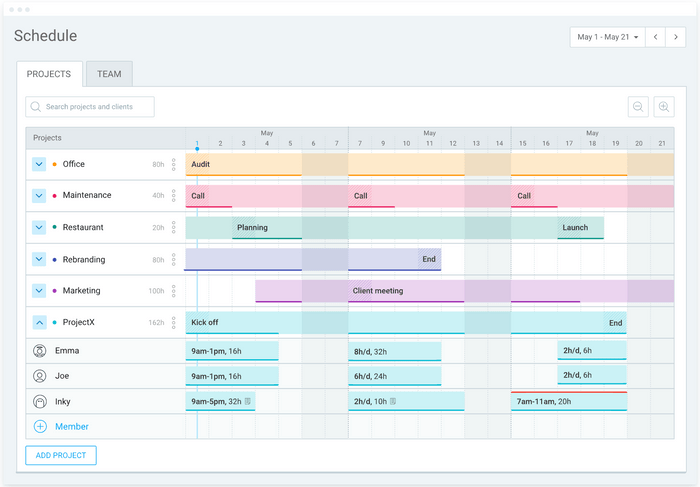Open options menu for ProjectX project
This screenshot has height=487, width=700.
point(174,322)
